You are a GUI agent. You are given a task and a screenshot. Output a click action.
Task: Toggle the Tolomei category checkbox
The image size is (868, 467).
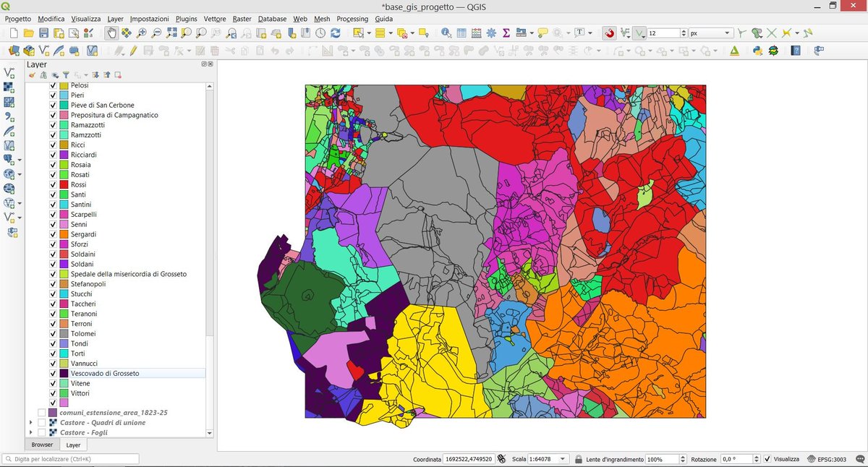click(x=53, y=333)
